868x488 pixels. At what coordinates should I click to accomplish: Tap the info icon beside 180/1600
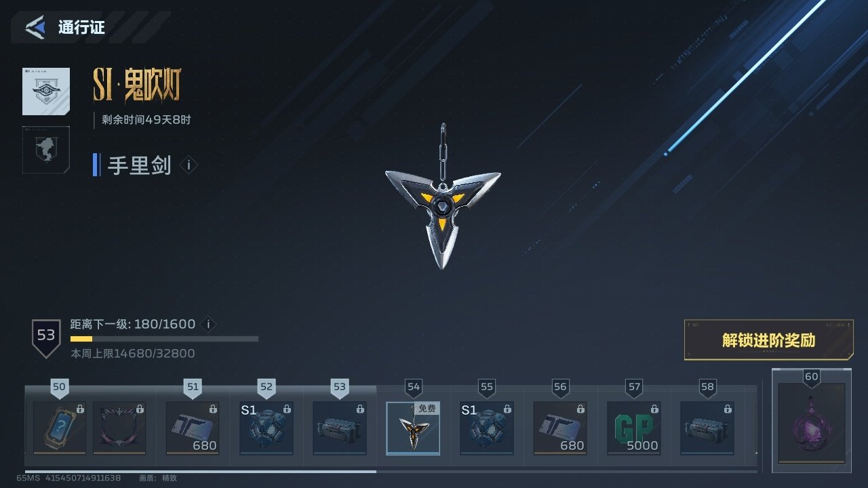tap(209, 325)
